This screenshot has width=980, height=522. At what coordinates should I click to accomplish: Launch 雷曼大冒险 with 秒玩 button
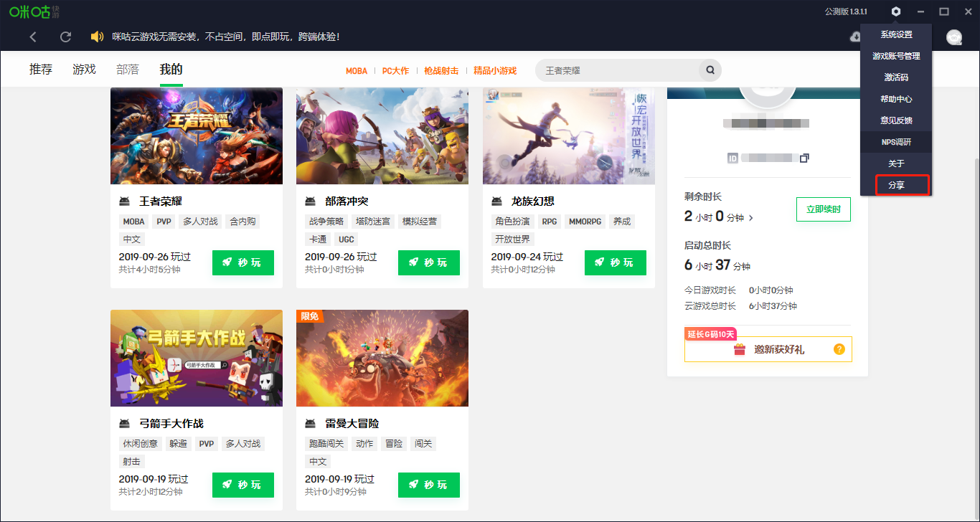[429, 485]
